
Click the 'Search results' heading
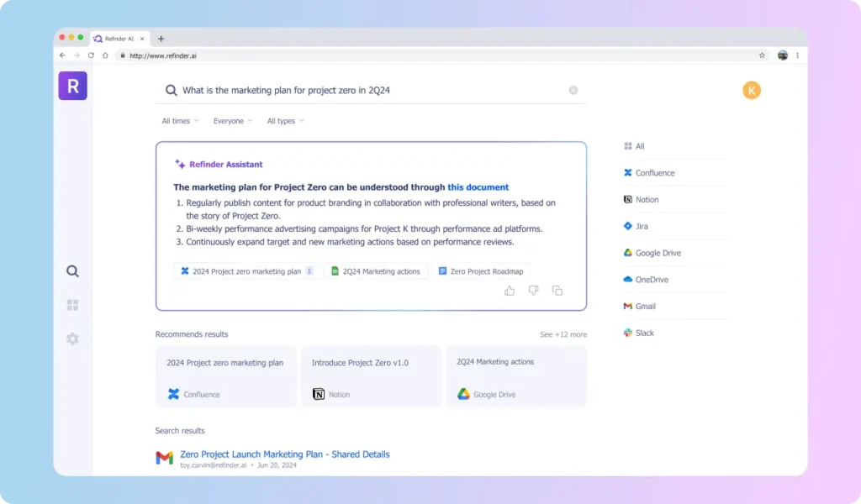(x=180, y=431)
